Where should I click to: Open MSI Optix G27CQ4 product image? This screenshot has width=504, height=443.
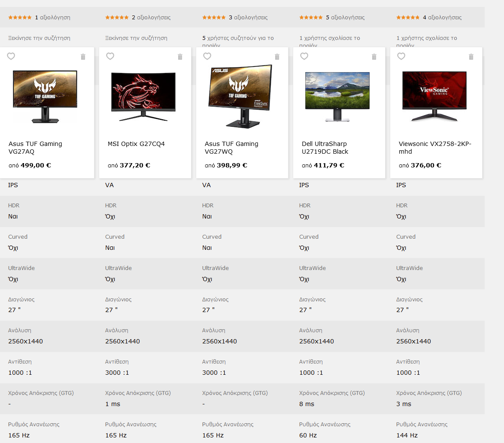(x=143, y=97)
